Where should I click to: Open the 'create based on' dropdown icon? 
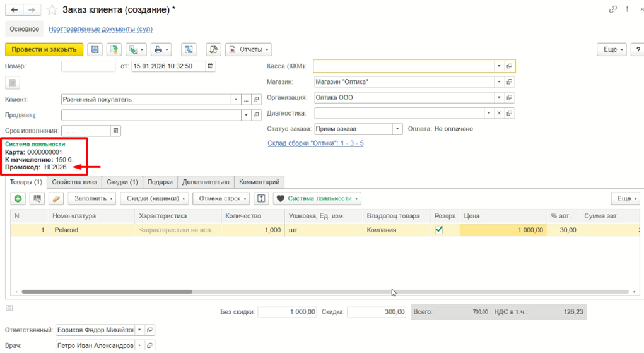[x=136, y=49]
